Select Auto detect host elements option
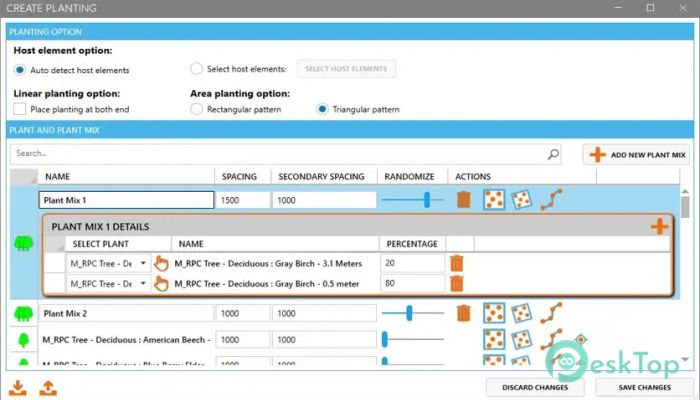This screenshot has height=400, width=700. click(x=21, y=69)
